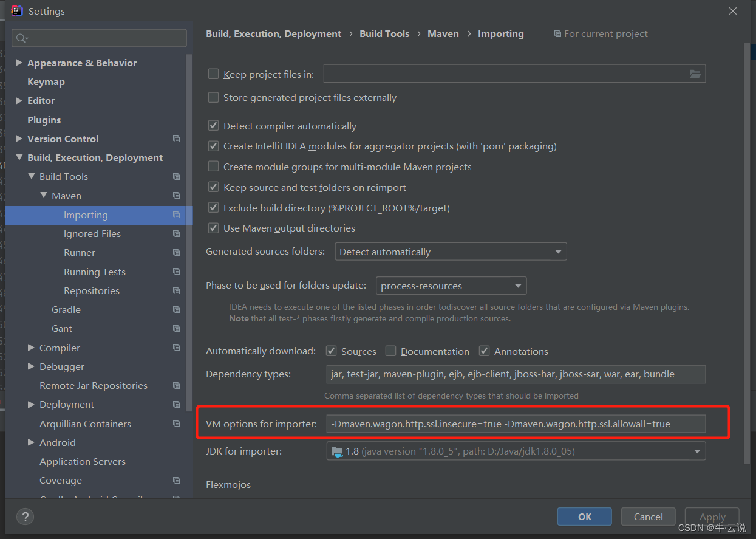Expand the Android node
756x539 pixels.
click(31, 442)
